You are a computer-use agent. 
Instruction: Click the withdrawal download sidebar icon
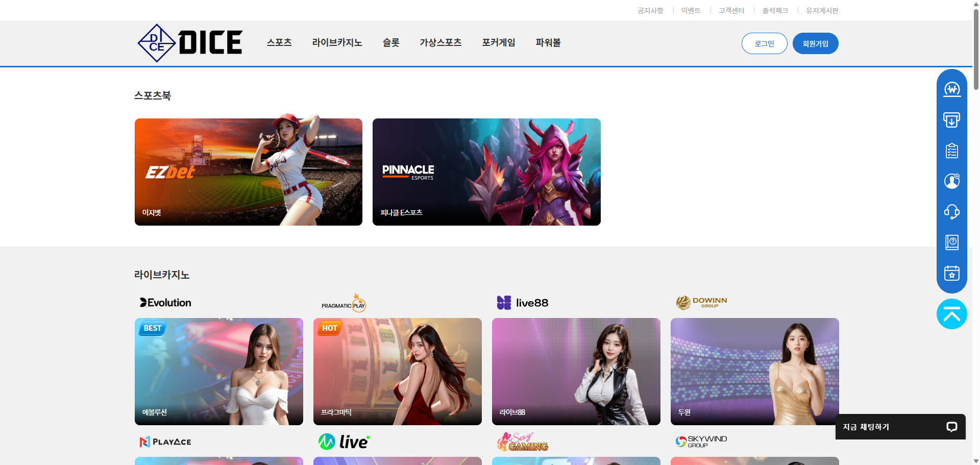952,120
